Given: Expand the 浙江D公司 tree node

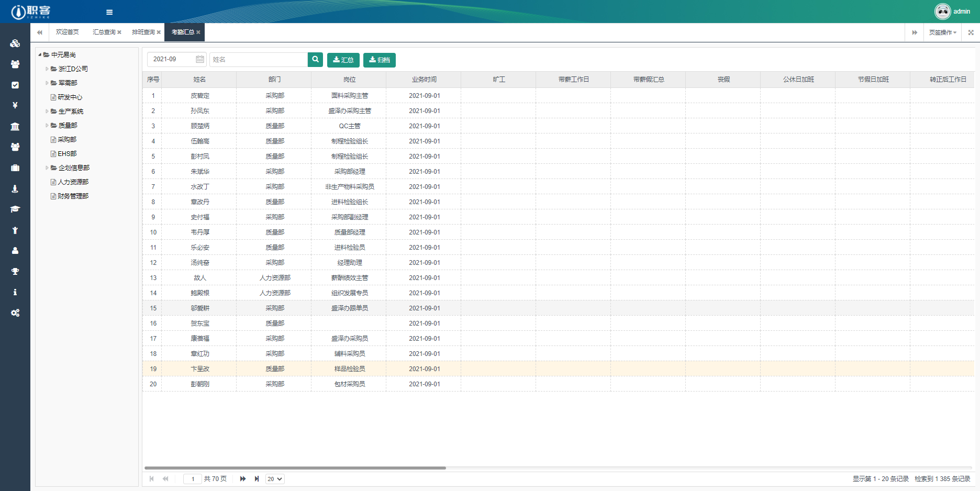Looking at the screenshot, I should point(47,69).
